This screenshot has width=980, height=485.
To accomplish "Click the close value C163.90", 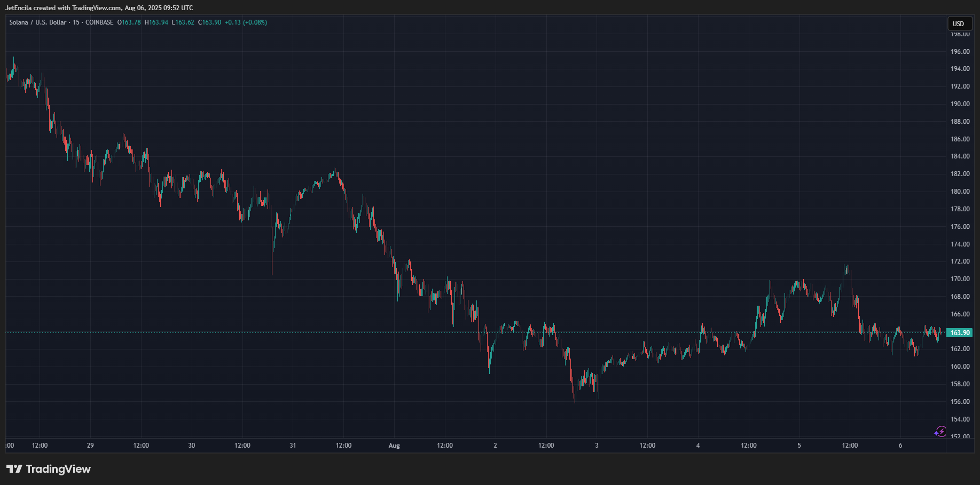I will pos(210,22).
